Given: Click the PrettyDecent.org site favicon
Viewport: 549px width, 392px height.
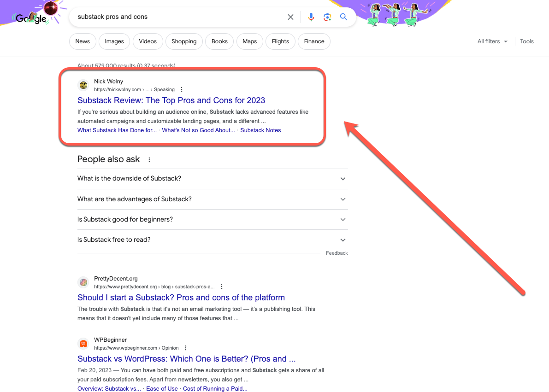Looking at the screenshot, I should click(83, 282).
